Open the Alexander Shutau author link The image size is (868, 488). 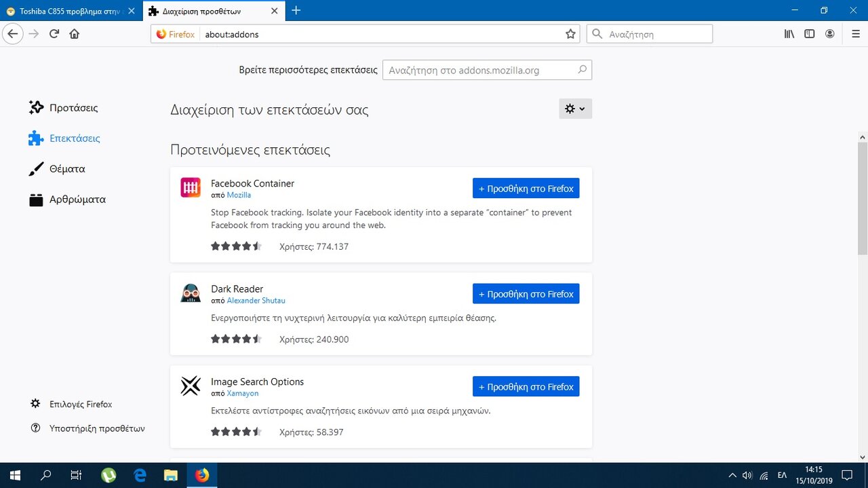pyautogui.click(x=256, y=300)
